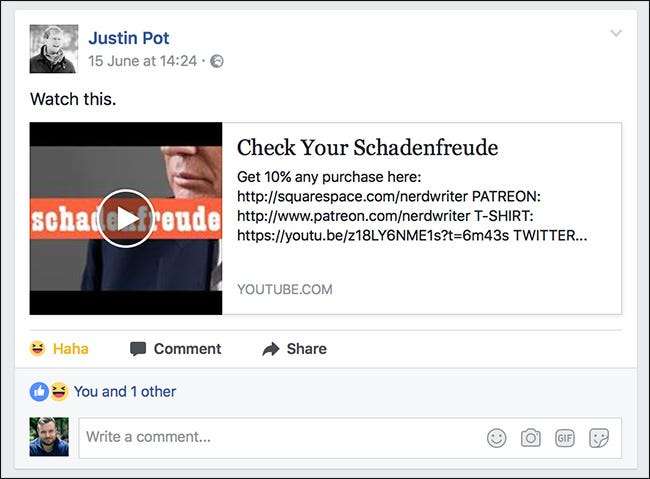Image resolution: width=650 pixels, height=479 pixels.
Task: Post a GIF using the GIF icon
Action: pyautogui.click(x=565, y=438)
